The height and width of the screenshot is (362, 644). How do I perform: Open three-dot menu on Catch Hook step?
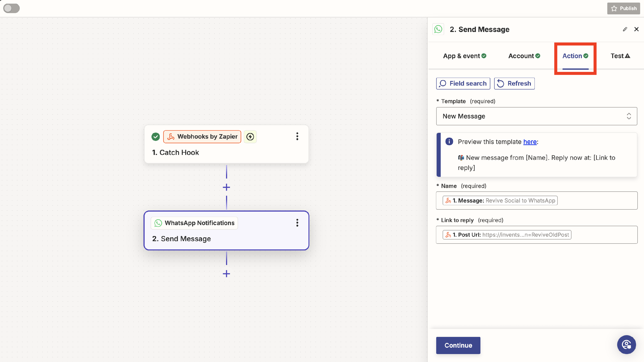click(297, 136)
